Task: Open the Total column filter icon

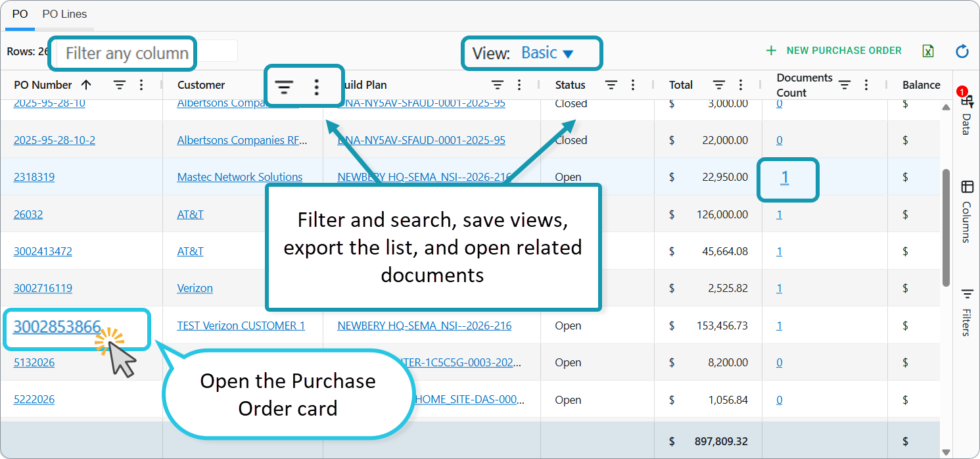Action: click(719, 85)
